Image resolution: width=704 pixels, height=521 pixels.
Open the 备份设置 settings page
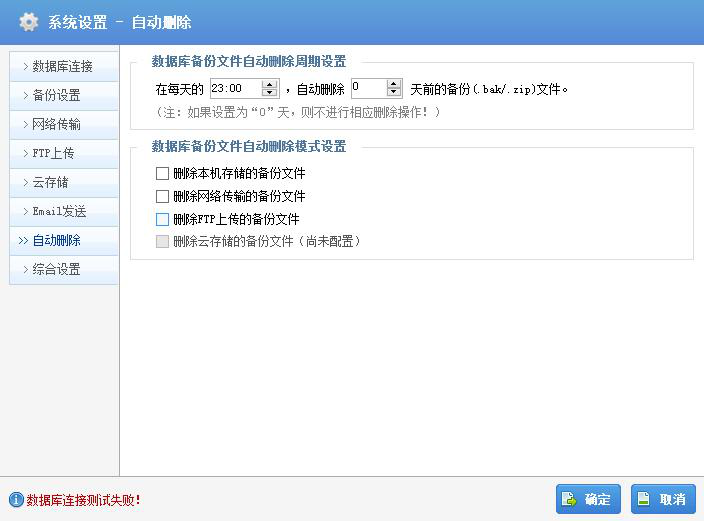[64, 95]
